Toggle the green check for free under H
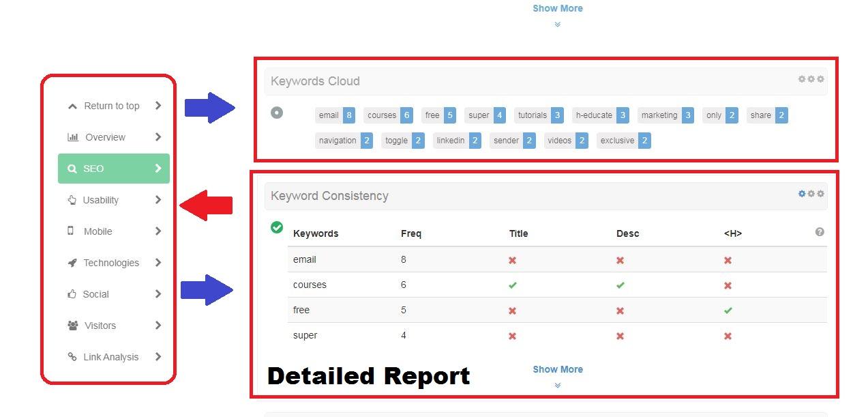The width and height of the screenshot is (868, 417). (x=728, y=310)
